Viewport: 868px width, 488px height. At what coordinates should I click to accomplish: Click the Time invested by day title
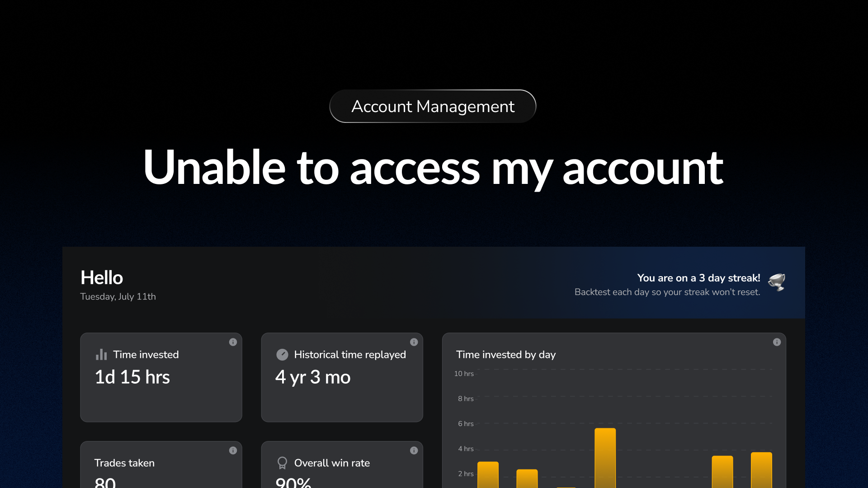pyautogui.click(x=506, y=355)
